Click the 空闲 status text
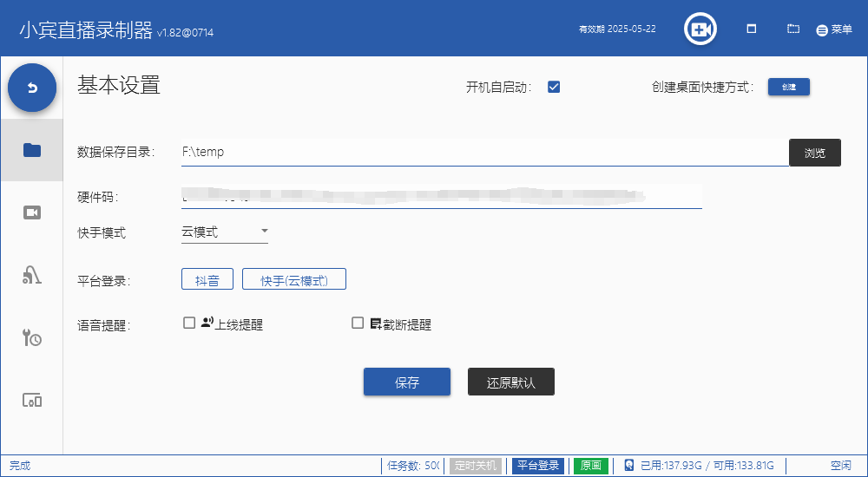This screenshot has width=868, height=477. (841, 466)
